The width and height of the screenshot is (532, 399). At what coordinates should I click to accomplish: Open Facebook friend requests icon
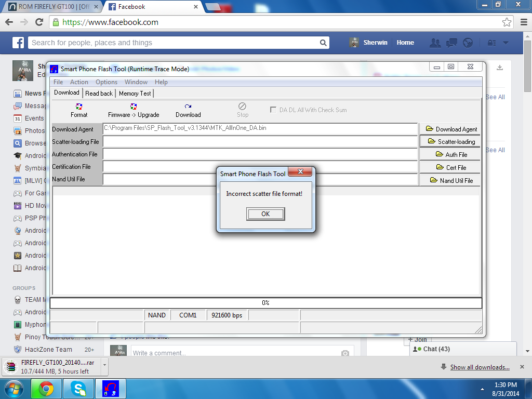tap(435, 43)
